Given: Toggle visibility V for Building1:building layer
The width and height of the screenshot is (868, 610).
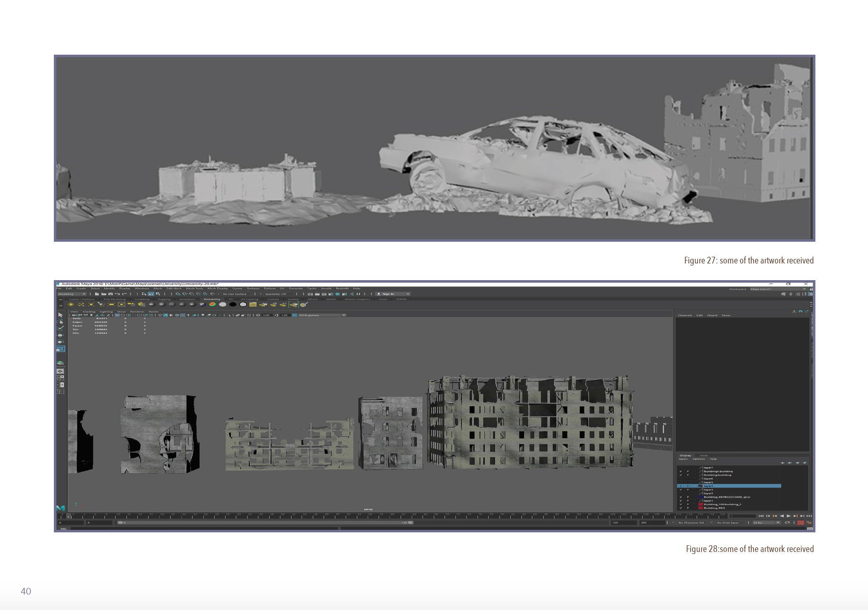Looking at the screenshot, I should click(681, 471).
